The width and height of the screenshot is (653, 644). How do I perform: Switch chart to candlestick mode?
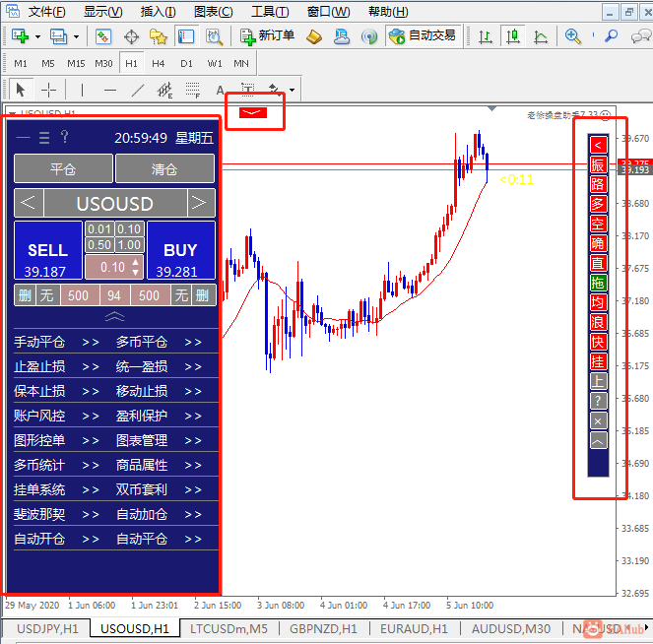tap(513, 36)
